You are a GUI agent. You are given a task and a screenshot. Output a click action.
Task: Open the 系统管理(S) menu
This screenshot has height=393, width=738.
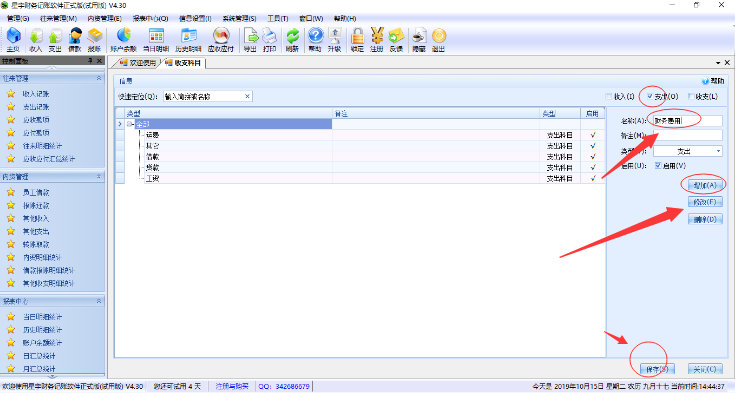click(x=239, y=18)
